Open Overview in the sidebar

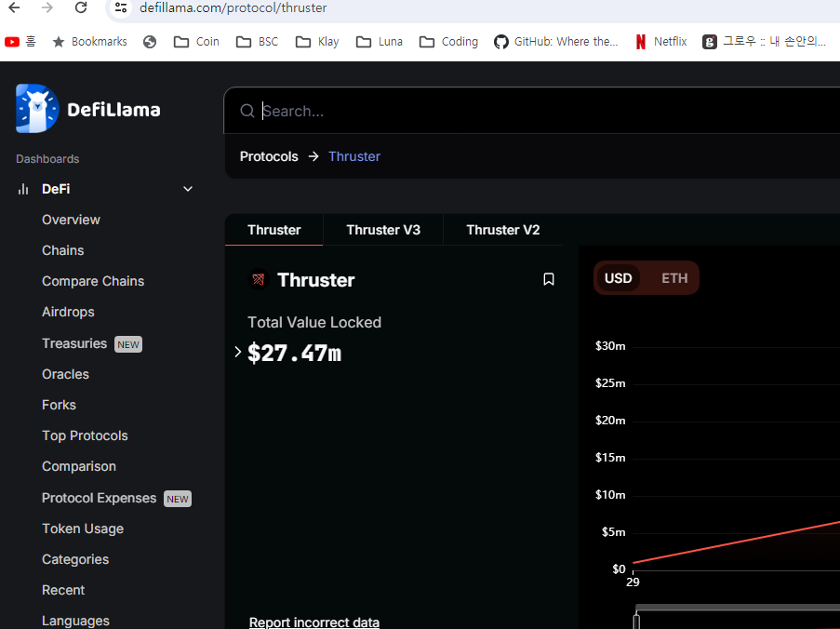(71, 220)
